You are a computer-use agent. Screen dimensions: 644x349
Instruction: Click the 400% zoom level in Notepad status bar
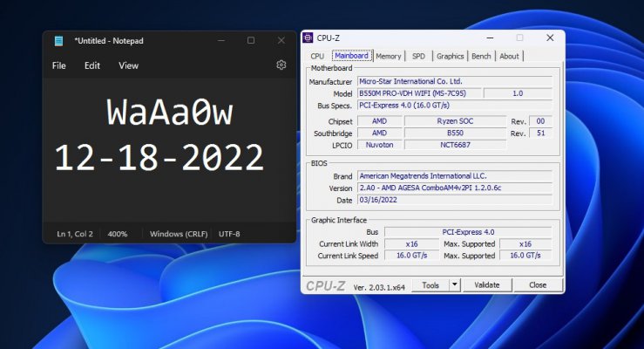(x=118, y=234)
